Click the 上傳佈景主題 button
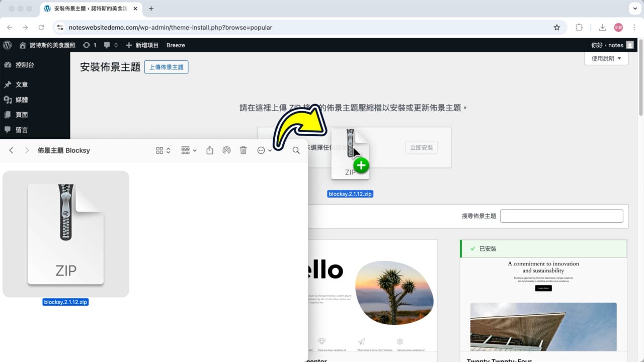Viewport: 644px width, 362px height. click(166, 66)
